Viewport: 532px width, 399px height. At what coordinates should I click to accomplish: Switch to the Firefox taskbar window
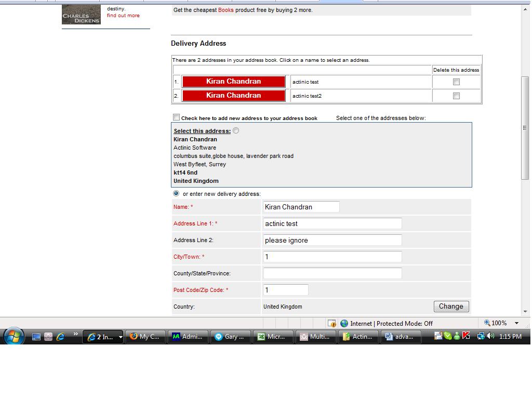point(146,337)
